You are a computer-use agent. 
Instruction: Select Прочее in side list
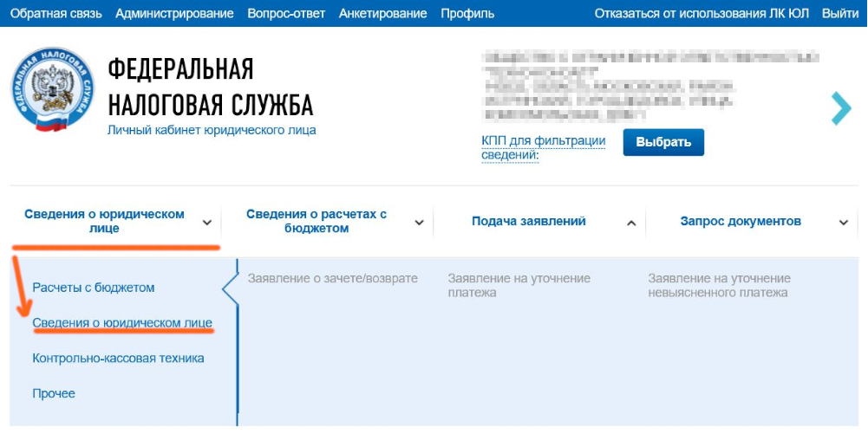(x=54, y=393)
